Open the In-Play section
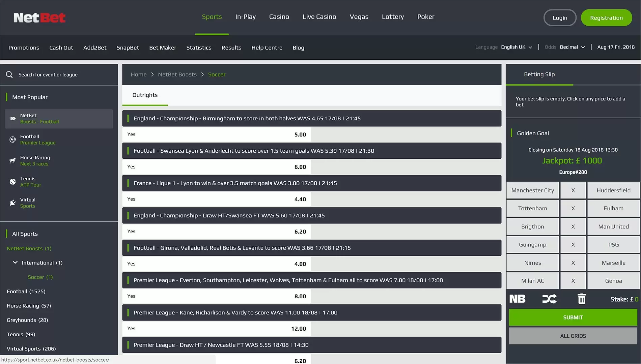Viewport: 641px width, 364px height. 245,17
